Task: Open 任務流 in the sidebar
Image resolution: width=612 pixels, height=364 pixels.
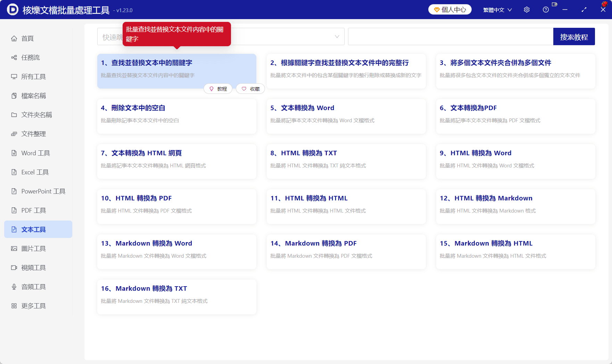Action: [38, 58]
